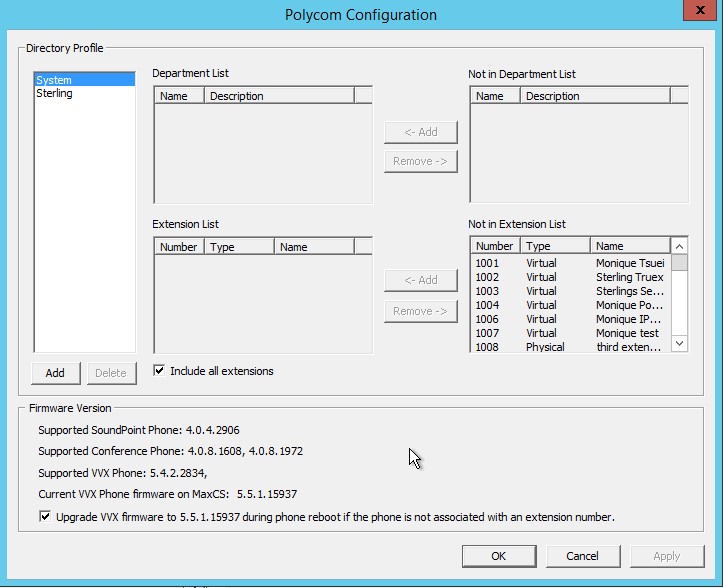
Task: Select the System directory profile
Action: (x=85, y=80)
